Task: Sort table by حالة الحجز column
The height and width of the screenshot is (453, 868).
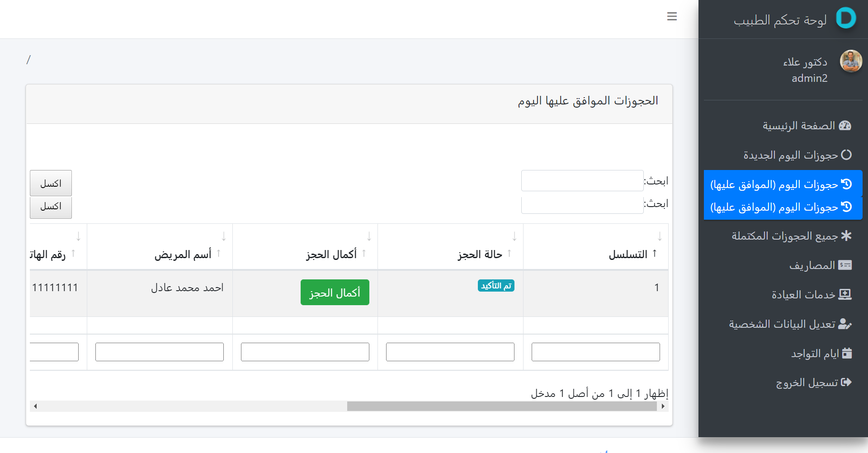Action: (x=480, y=255)
